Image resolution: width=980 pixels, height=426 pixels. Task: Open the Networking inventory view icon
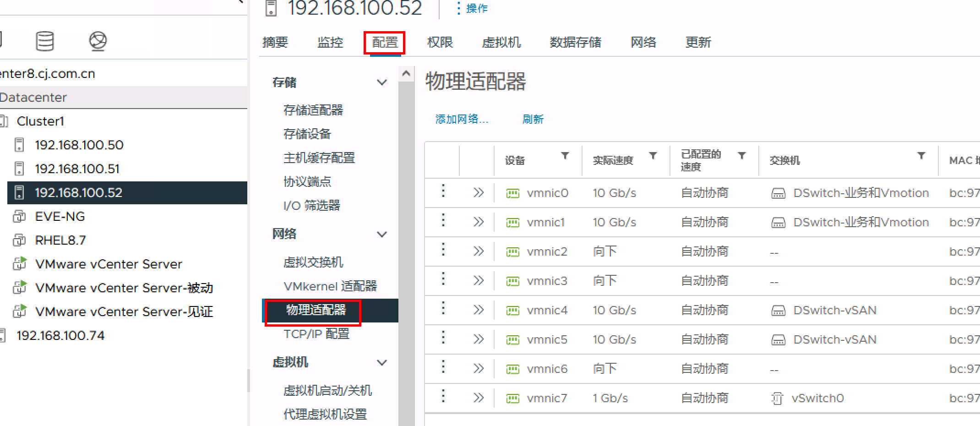coord(98,41)
